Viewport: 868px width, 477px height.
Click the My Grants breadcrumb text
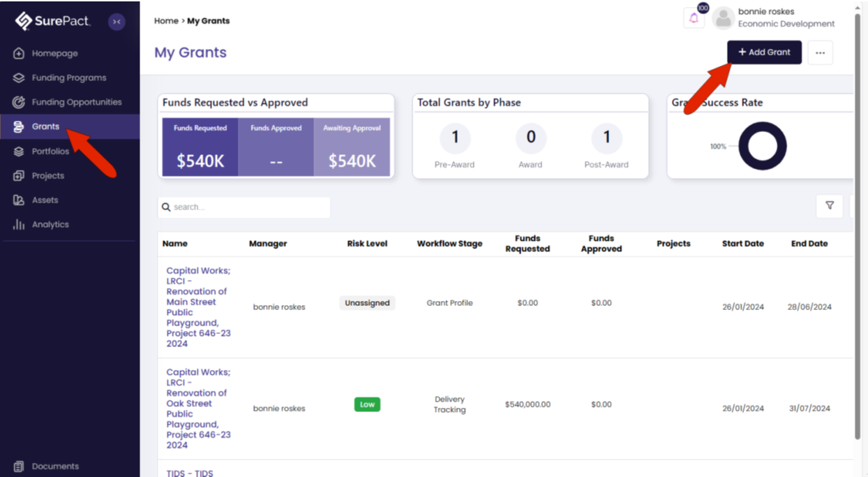209,21
